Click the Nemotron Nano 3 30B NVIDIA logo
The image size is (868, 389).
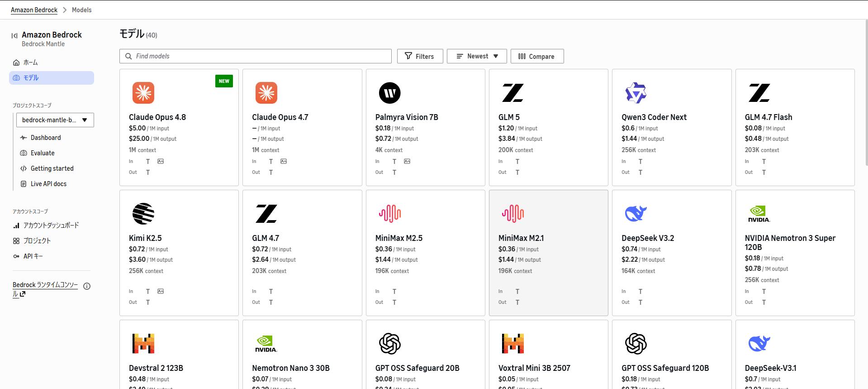click(x=266, y=344)
